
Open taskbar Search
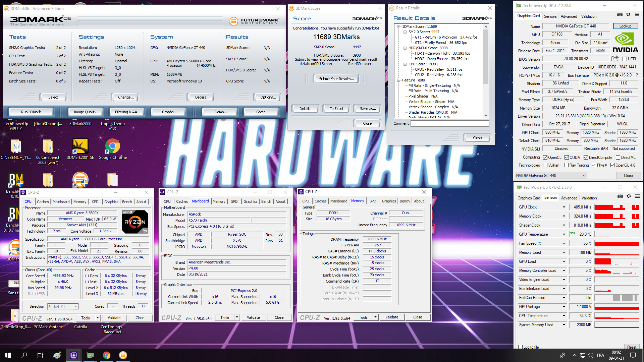point(24,355)
